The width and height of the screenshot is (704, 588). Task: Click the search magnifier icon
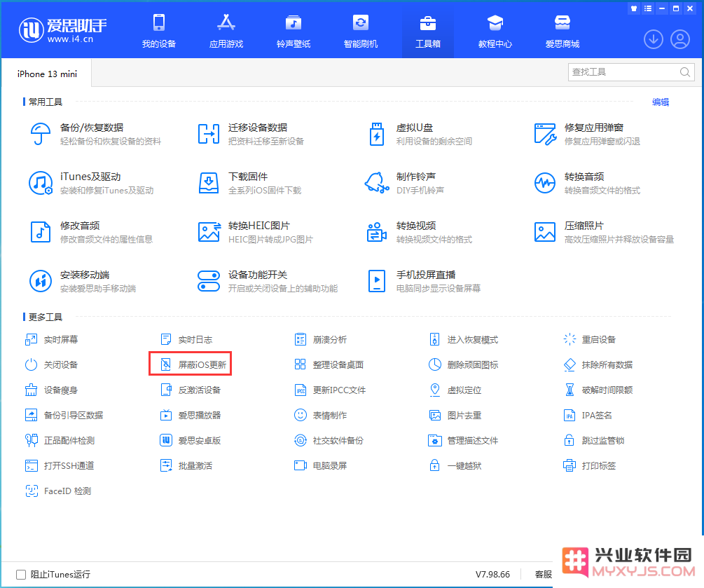pos(684,72)
